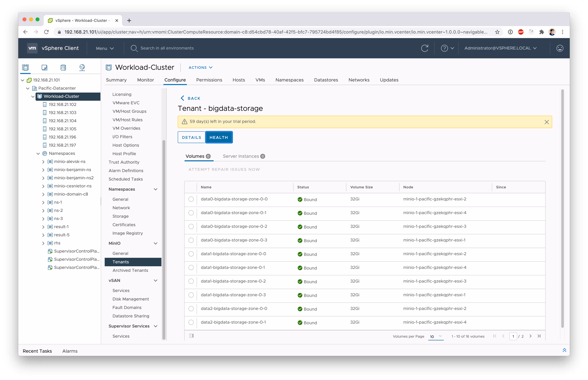Select volume data0-bigdata-storage-zone-0-2 radio
588x380 pixels.
pos(191,227)
